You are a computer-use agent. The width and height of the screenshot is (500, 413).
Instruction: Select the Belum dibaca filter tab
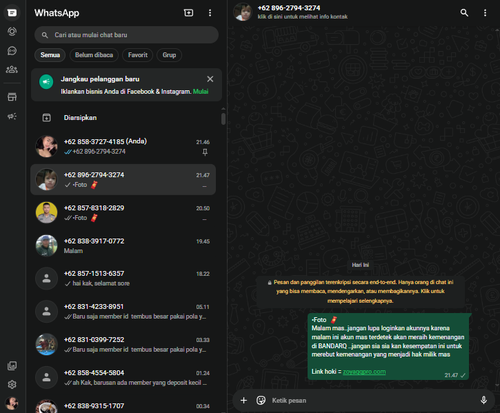tap(94, 55)
